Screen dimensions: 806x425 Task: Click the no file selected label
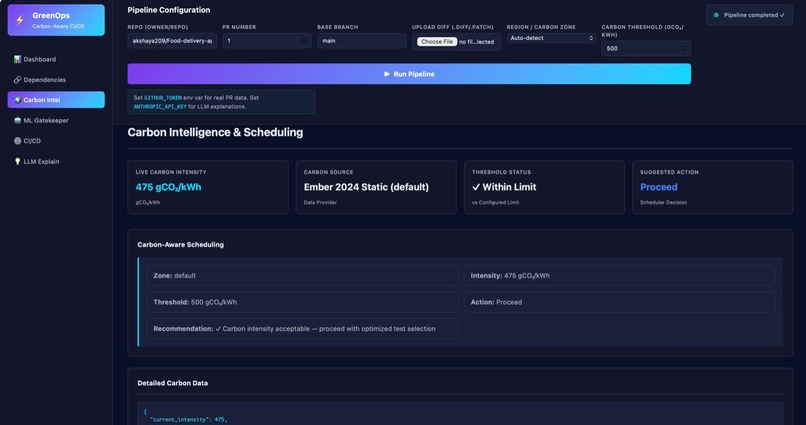coord(477,42)
